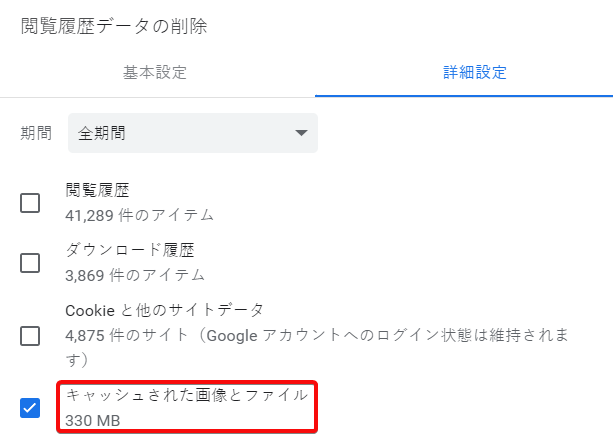Switch to the 基本設定 tab

155,73
